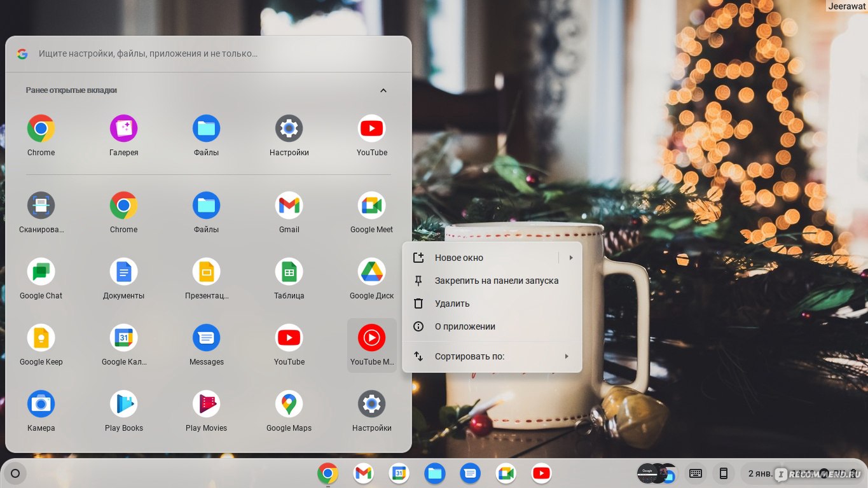
Task: Open Messages from the shelf
Action: pos(470,473)
